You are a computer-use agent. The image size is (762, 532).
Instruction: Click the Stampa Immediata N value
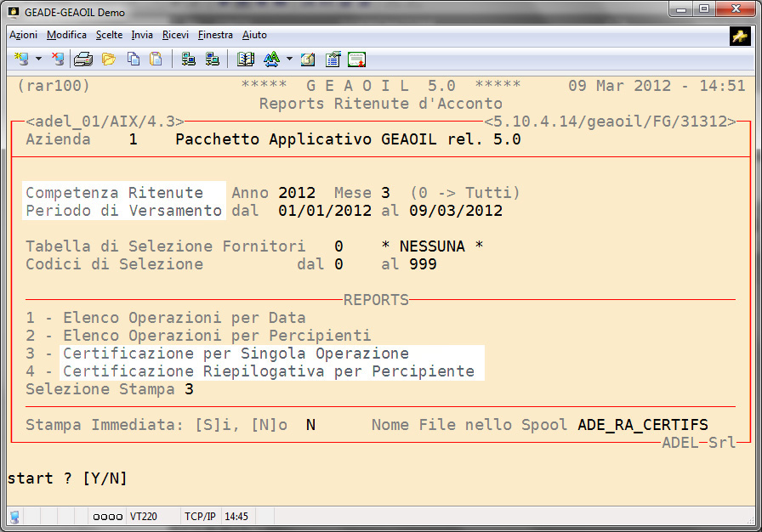(310, 425)
